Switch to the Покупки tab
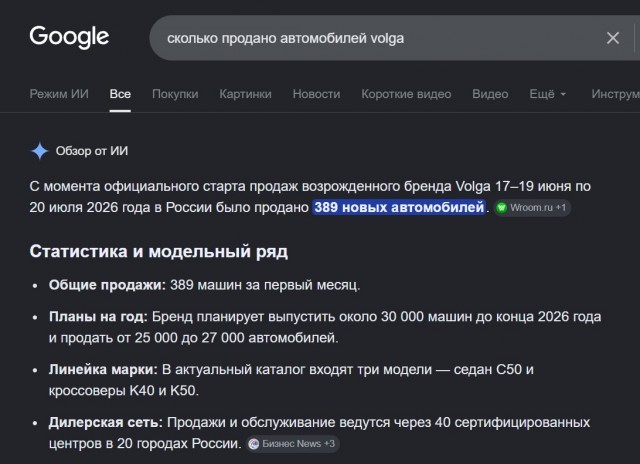640x464 pixels. click(175, 94)
